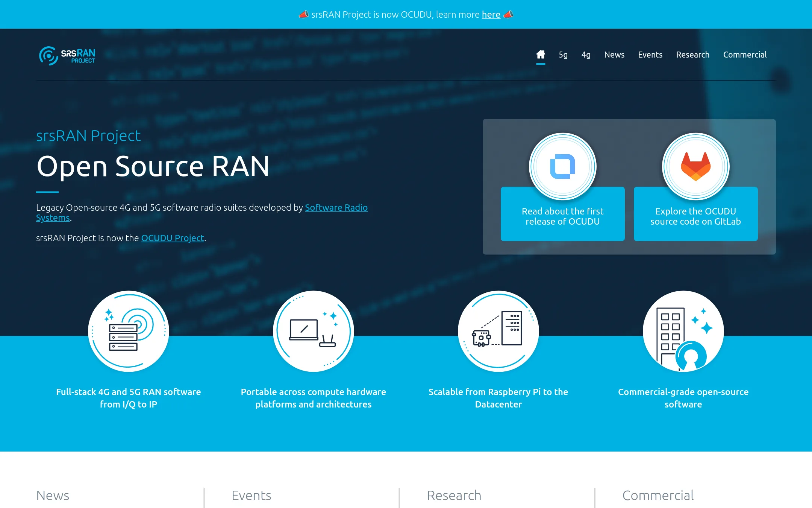
Task: Click the laptop and router icon
Action: (x=314, y=331)
